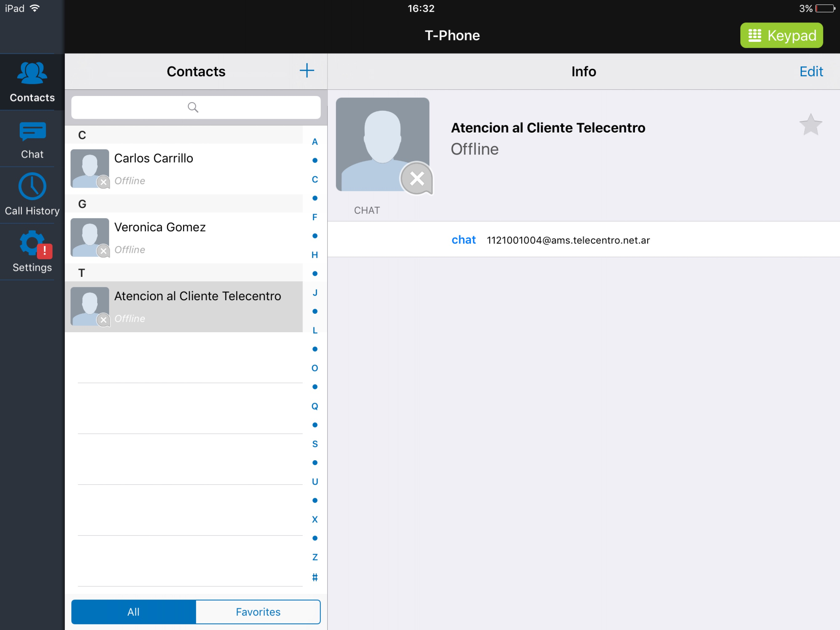Tap the 16:32 clock in status bar
The width and height of the screenshot is (840, 630).
421,8
